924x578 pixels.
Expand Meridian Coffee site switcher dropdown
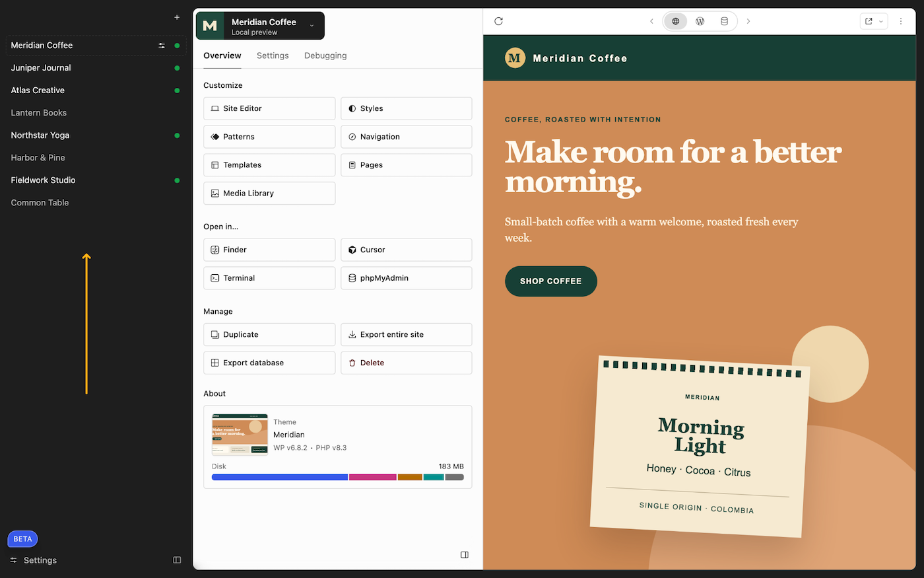312,26
